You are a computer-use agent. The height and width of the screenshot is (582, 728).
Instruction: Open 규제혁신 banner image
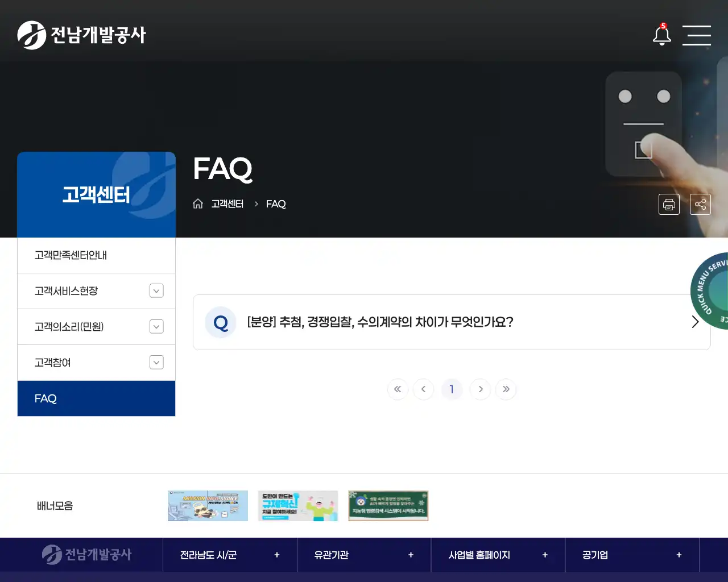pyautogui.click(x=298, y=506)
